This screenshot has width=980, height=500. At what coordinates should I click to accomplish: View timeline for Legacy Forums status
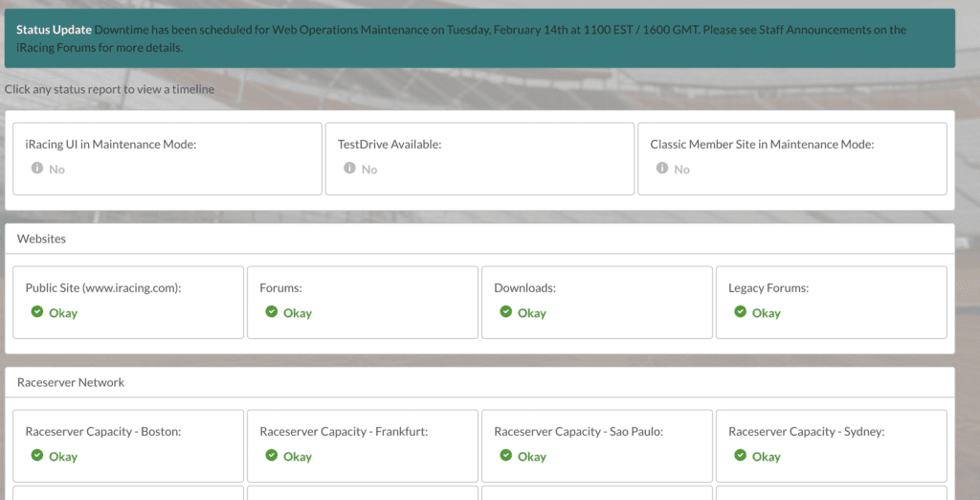(832, 303)
